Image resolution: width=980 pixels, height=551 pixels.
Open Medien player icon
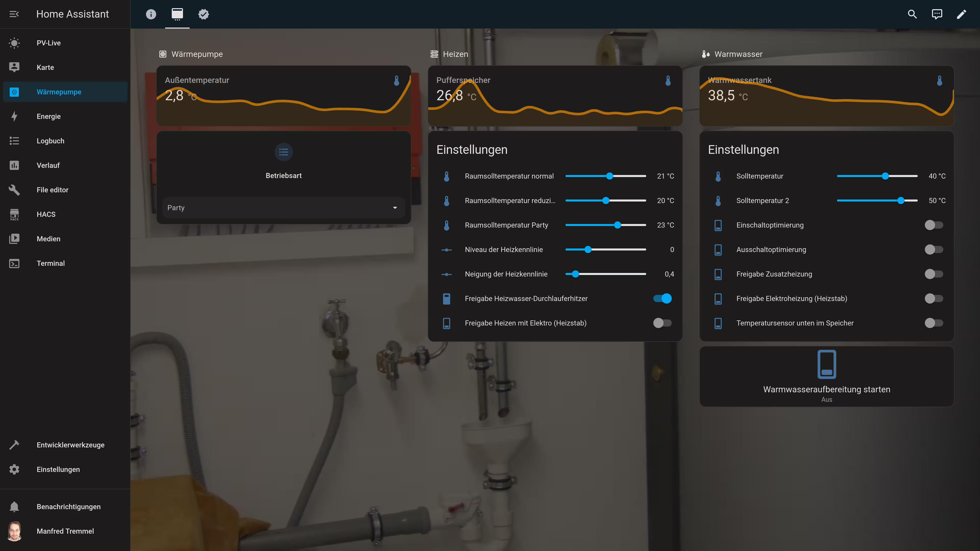14,239
